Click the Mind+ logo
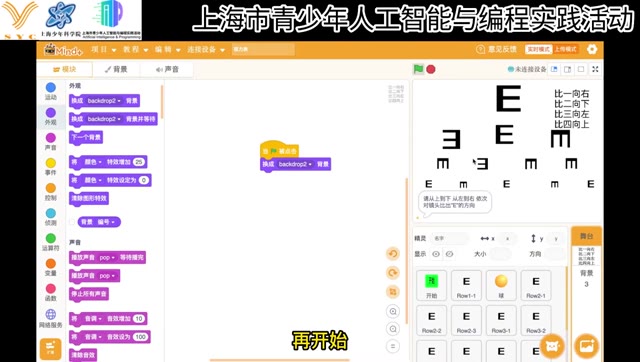 tap(63, 50)
